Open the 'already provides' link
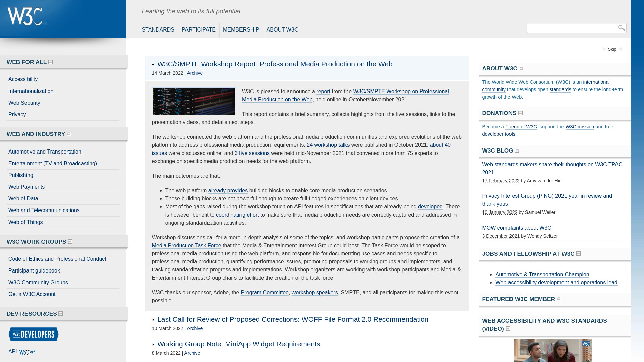Image resolution: width=644 pixels, height=362 pixels. 228,191
